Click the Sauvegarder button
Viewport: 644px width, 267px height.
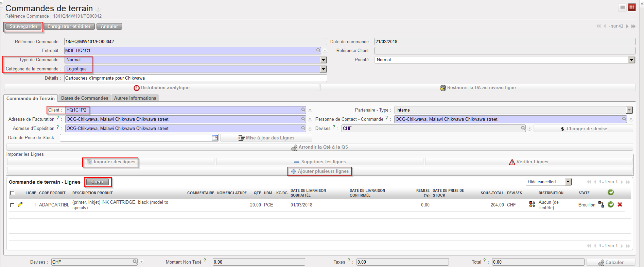pyautogui.click(x=23, y=27)
